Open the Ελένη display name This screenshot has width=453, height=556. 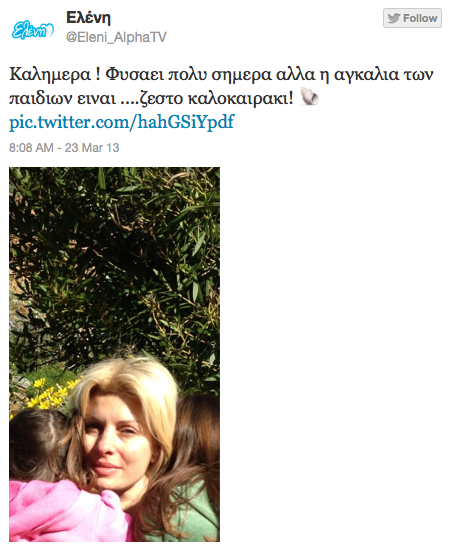click(x=89, y=17)
